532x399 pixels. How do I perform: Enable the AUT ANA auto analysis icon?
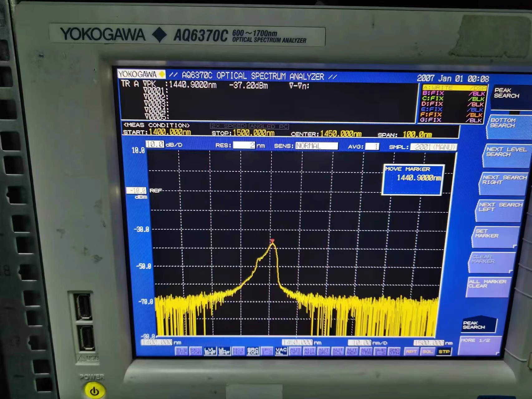310,351
